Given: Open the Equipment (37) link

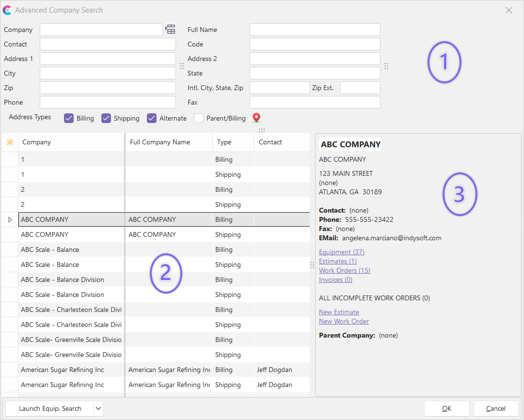Looking at the screenshot, I should pos(341,252).
